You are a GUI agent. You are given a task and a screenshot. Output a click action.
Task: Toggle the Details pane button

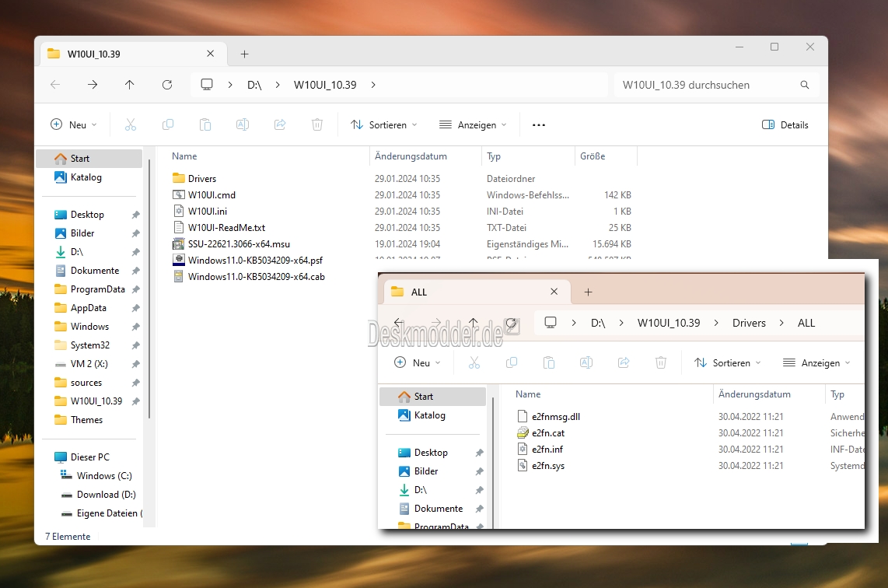[x=785, y=124]
